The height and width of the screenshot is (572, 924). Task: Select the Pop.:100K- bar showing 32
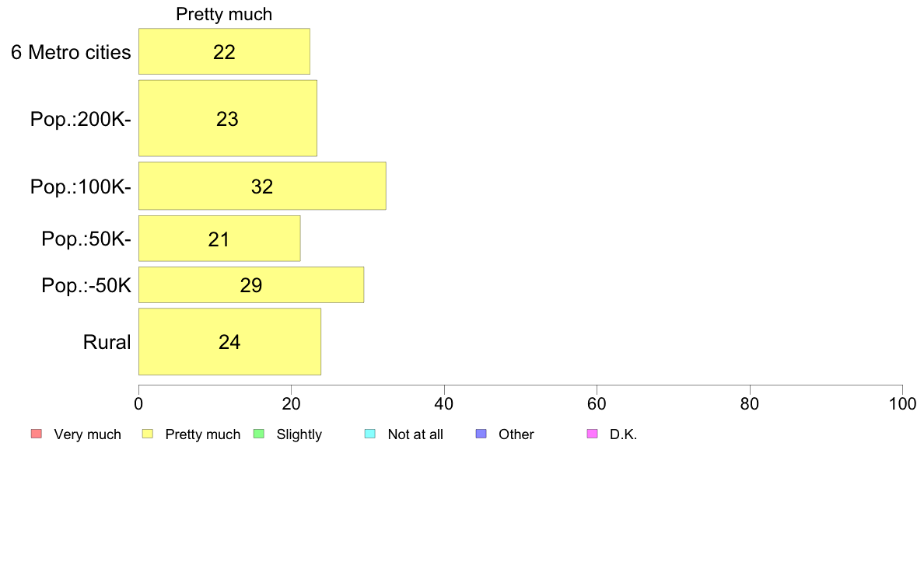[x=262, y=187]
